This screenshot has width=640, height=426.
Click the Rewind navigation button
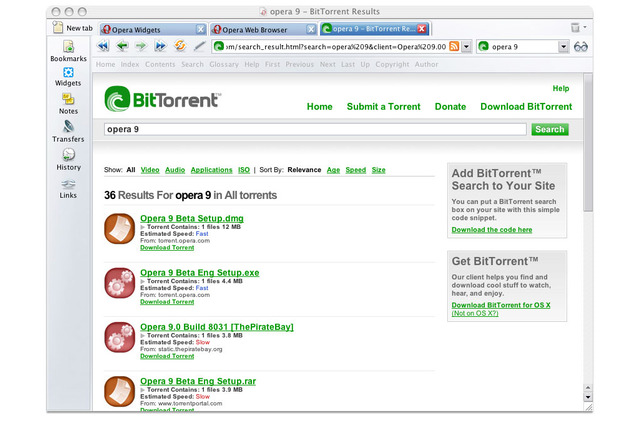click(x=103, y=46)
